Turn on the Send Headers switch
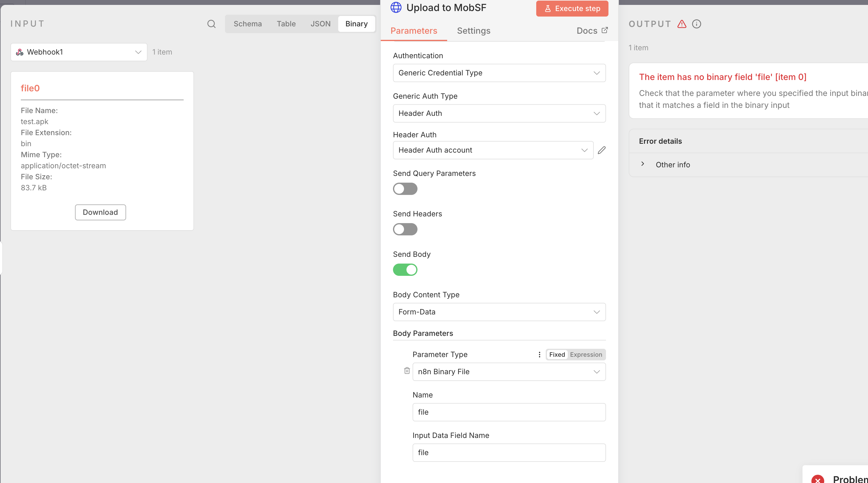 click(405, 229)
